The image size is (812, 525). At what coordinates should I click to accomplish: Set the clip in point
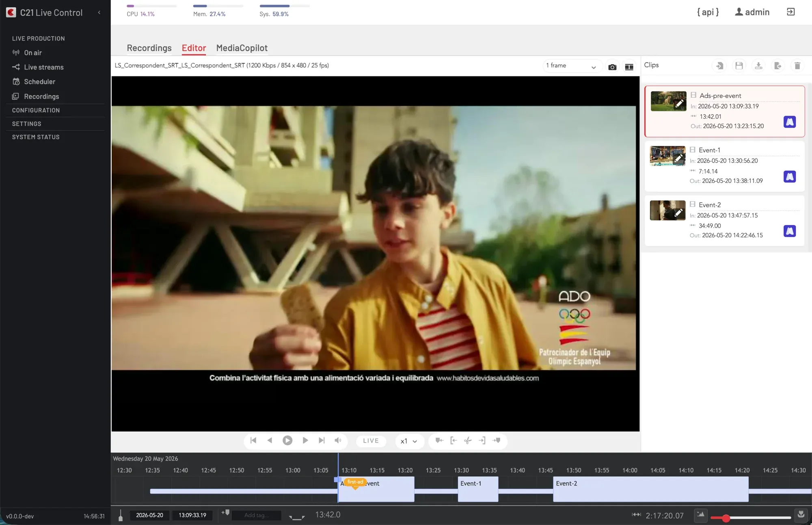[454, 440]
